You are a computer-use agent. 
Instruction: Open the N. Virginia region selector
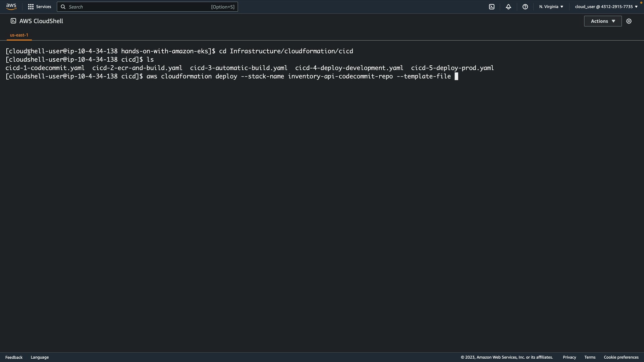(551, 7)
